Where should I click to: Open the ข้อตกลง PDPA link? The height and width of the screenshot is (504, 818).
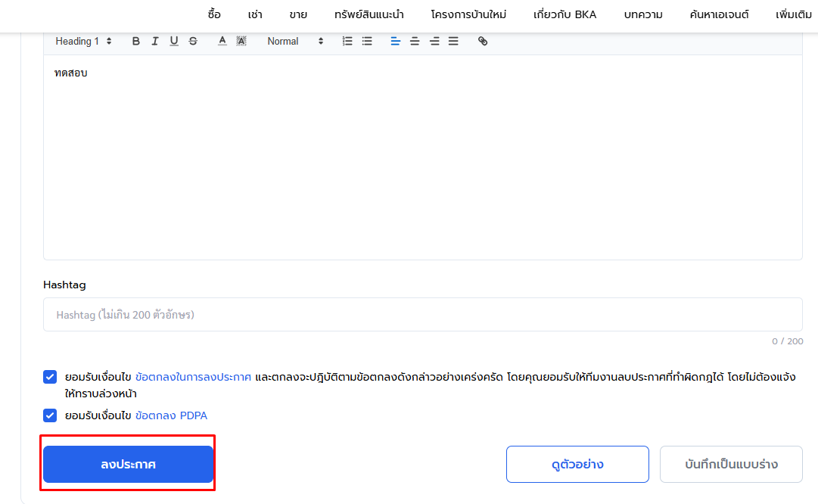pos(171,415)
